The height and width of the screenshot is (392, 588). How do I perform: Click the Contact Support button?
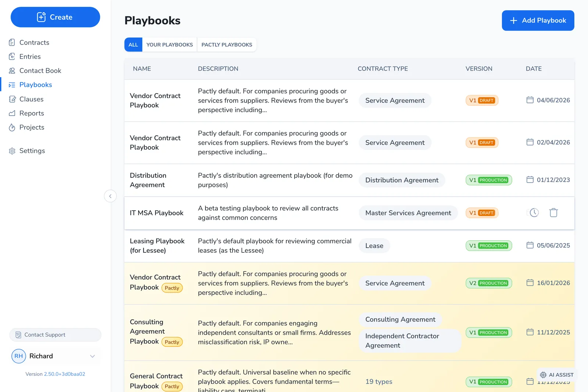click(x=55, y=335)
